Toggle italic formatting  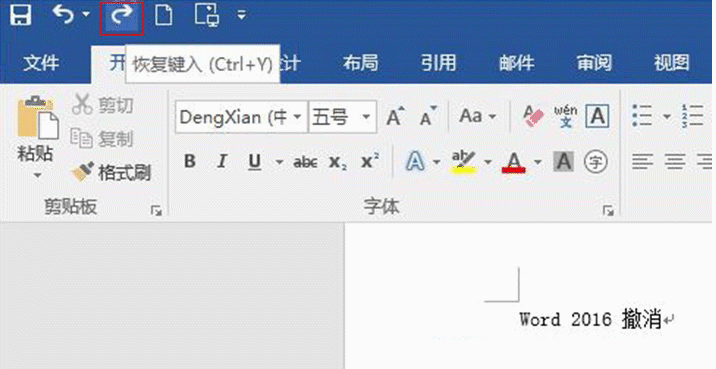pos(222,161)
